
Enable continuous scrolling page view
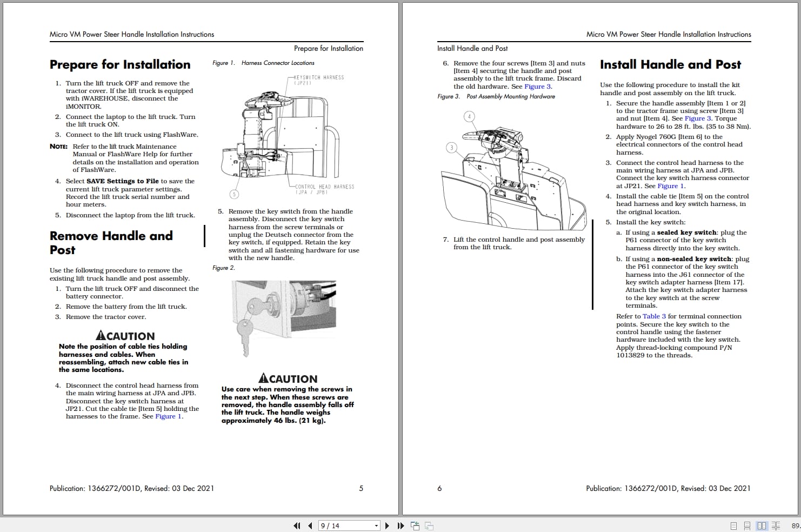pos(747,525)
